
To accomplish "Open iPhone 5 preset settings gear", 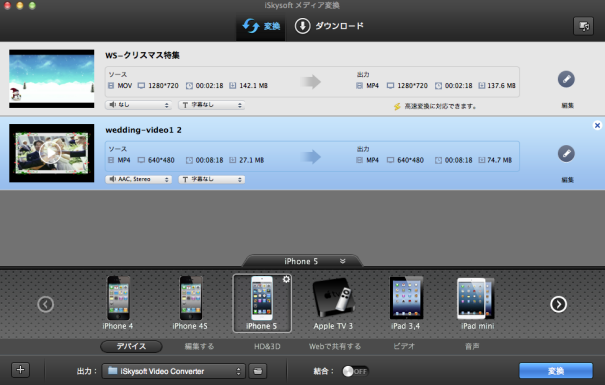I will (286, 279).
